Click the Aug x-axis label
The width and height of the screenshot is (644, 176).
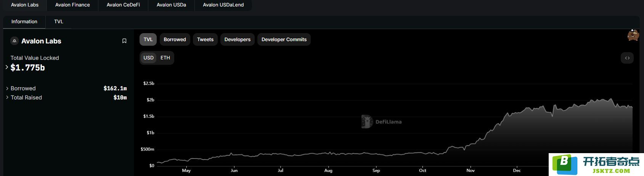click(x=328, y=171)
